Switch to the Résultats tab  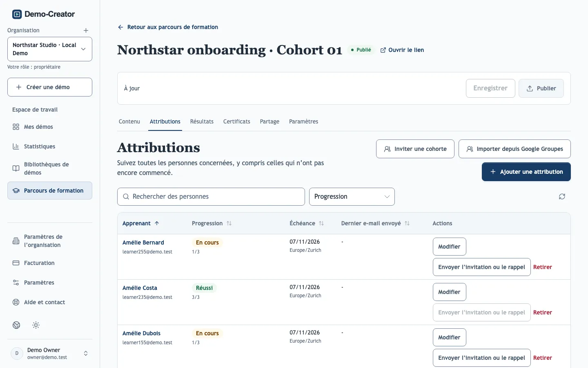point(202,121)
